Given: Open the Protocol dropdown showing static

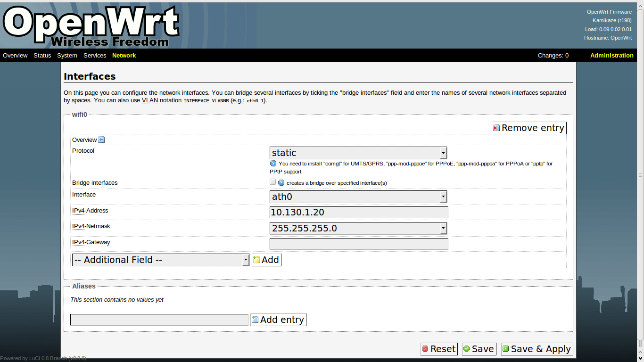Looking at the screenshot, I should (358, 153).
